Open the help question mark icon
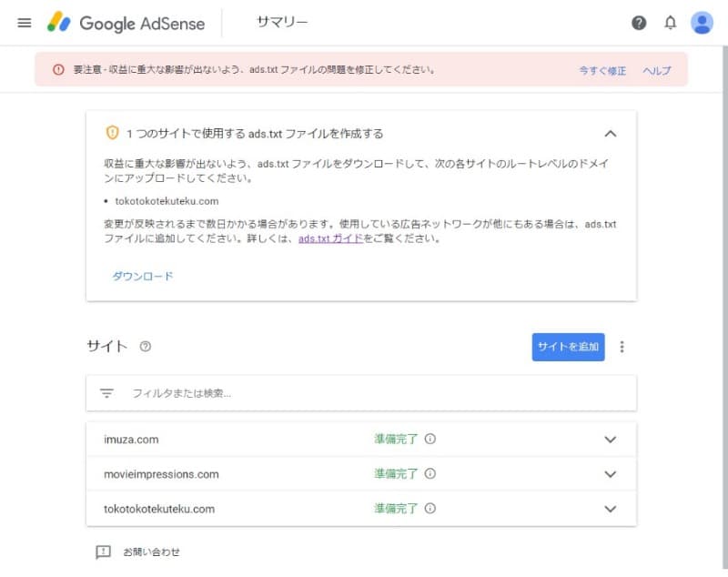The width and height of the screenshot is (728, 577). [x=639, y=23]
